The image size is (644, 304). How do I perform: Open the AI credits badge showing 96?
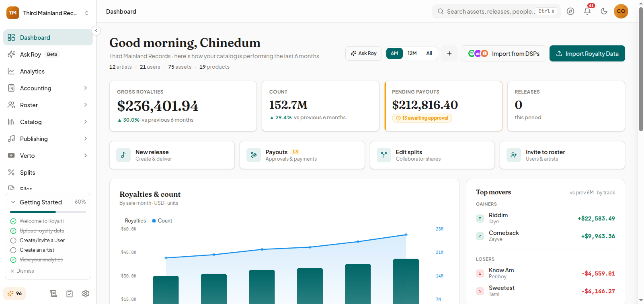[x=15, y=294]
